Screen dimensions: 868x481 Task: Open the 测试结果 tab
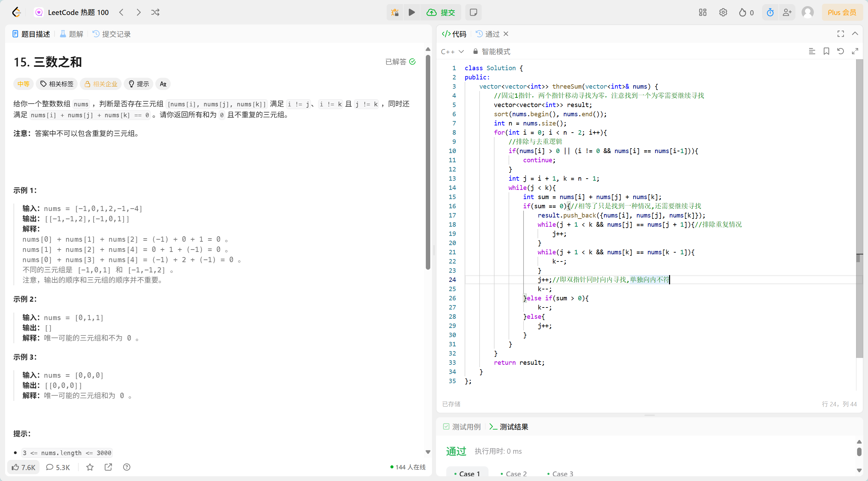509,427
